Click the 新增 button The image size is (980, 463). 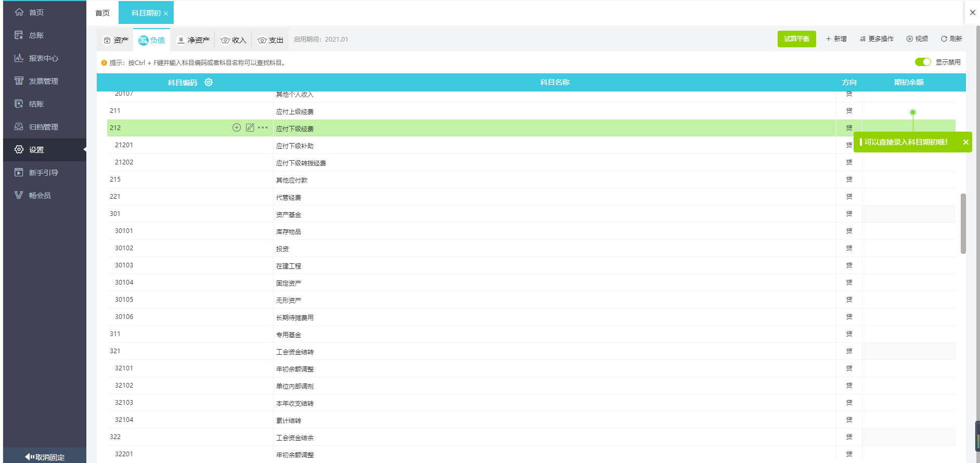[x=836, y=39]
